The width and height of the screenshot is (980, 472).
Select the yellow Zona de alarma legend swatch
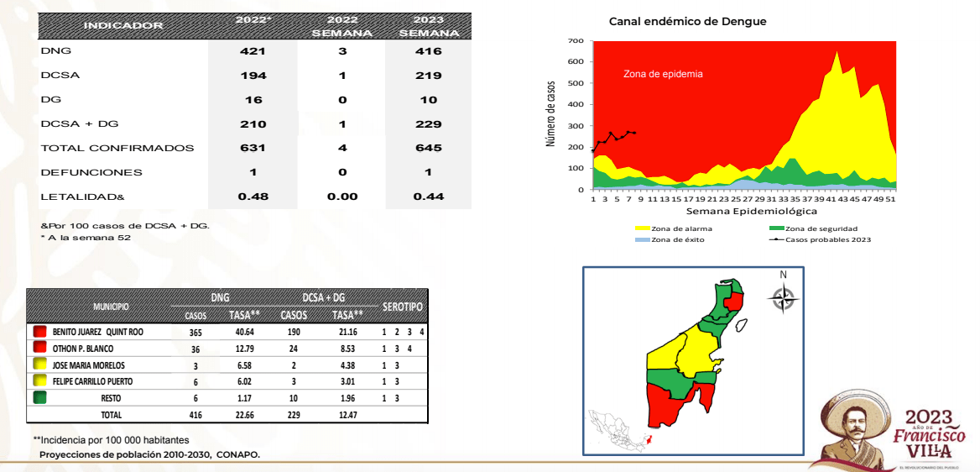(x=642, y=228)
